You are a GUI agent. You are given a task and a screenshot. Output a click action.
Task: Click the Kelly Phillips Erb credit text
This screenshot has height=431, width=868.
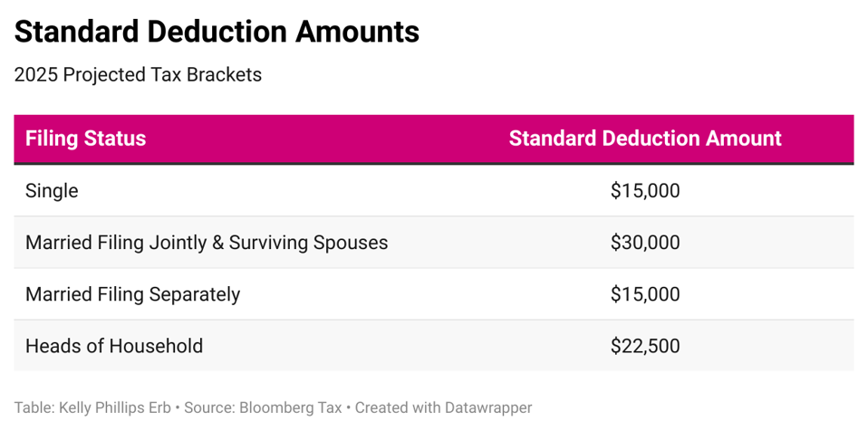click(x=115, y=407)
